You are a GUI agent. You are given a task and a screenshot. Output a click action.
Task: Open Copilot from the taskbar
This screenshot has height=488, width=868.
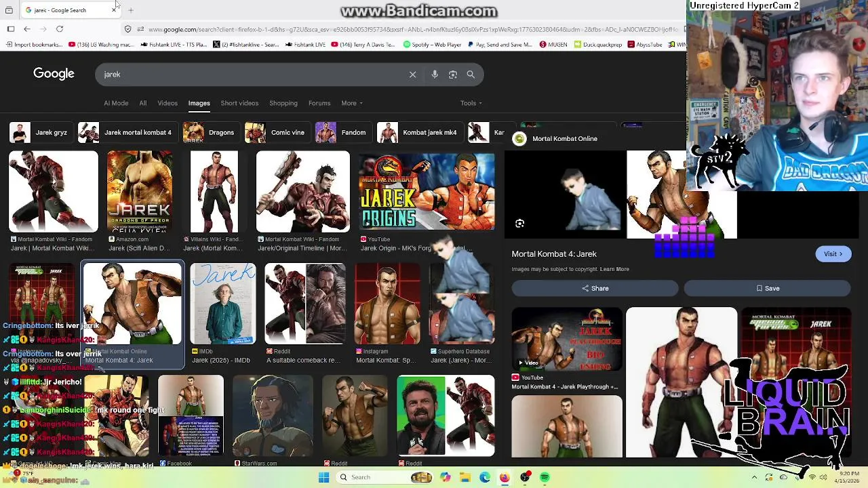(x=446, y=477)
